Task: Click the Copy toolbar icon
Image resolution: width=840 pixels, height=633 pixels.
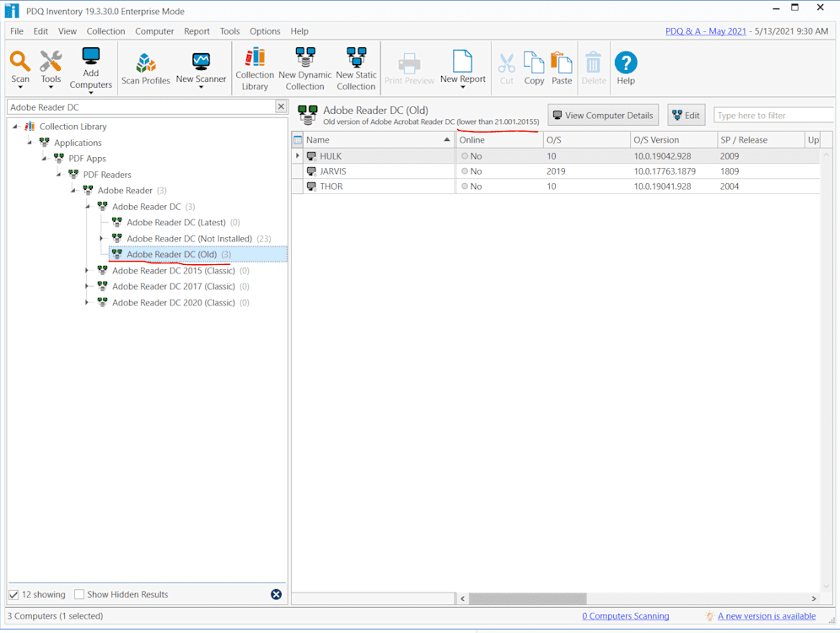Action: [x=534, y=62]
